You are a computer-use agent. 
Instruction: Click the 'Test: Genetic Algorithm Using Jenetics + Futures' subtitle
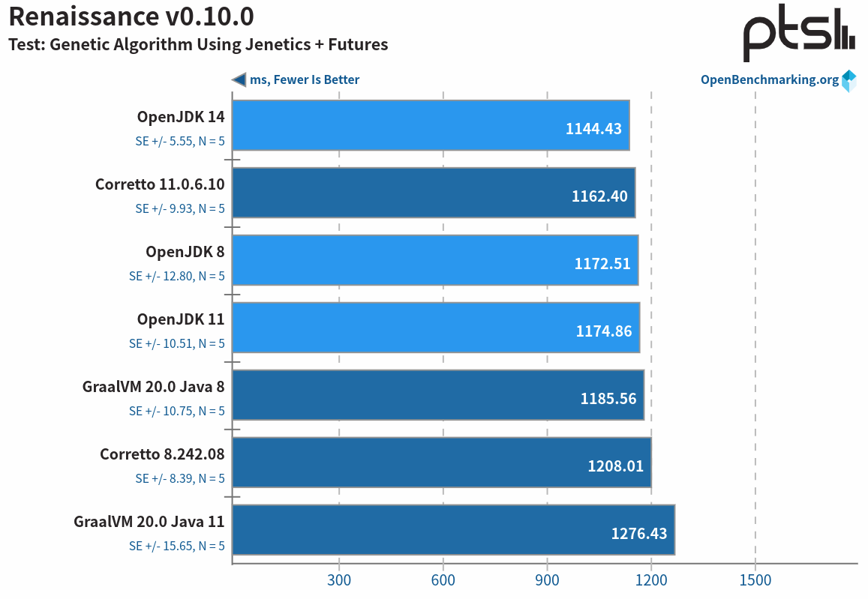198,44
